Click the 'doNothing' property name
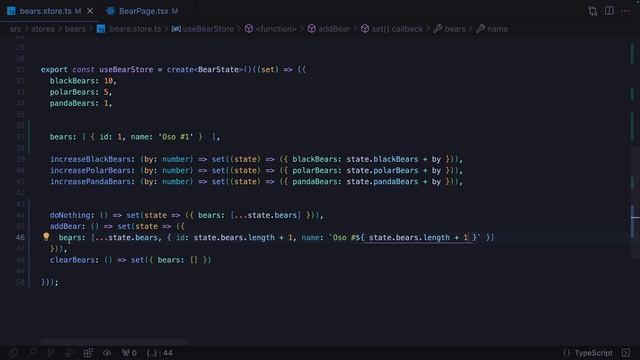640x360 pixels. pyautogui.click(x=70, y=215)
